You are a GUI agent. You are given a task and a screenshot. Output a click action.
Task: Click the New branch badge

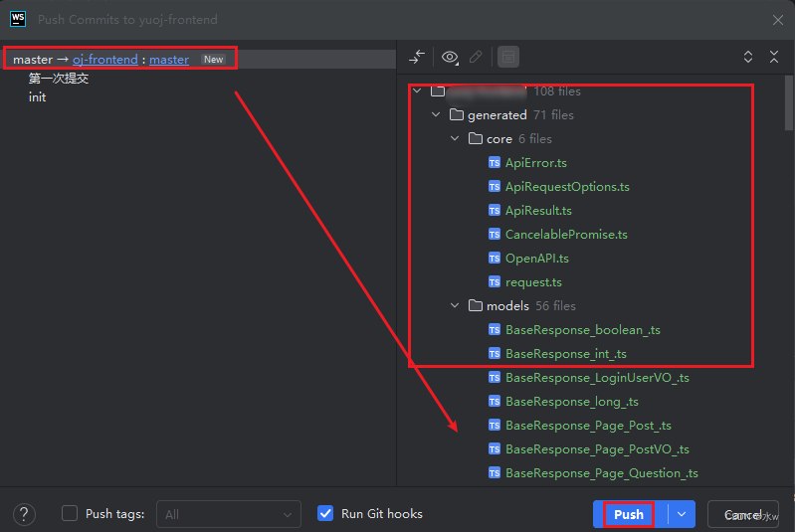point(214,60)
